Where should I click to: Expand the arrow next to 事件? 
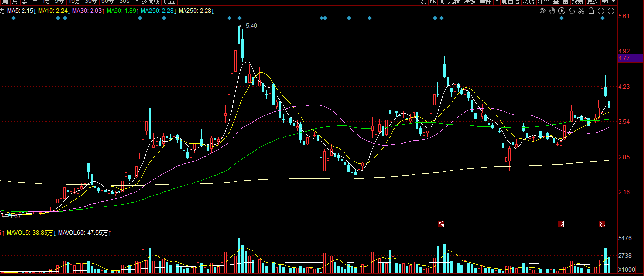point(497,2)
